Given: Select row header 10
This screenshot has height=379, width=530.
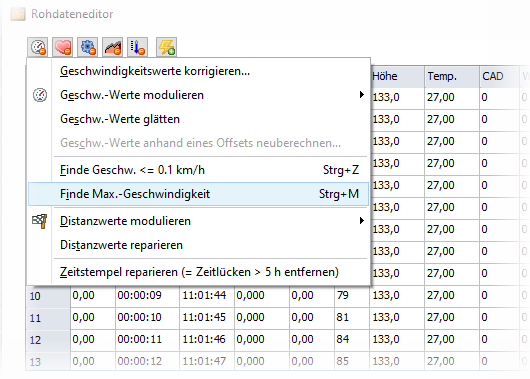Looking at the screenshot, I should (x=48, y=296).
